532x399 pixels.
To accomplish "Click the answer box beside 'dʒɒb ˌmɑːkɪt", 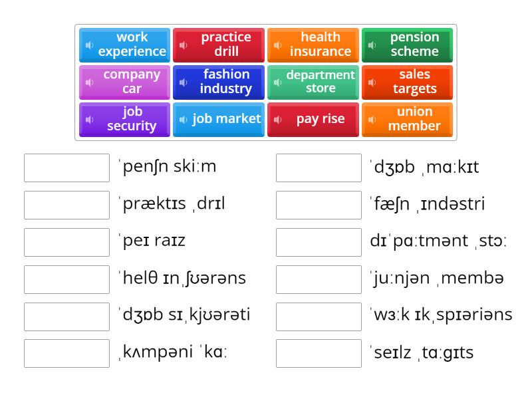I will click(x=317, y=167).
